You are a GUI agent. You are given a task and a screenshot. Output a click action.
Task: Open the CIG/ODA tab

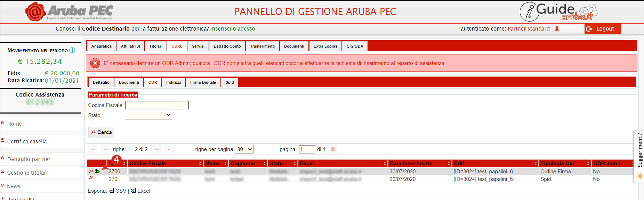tap(355, 46)
